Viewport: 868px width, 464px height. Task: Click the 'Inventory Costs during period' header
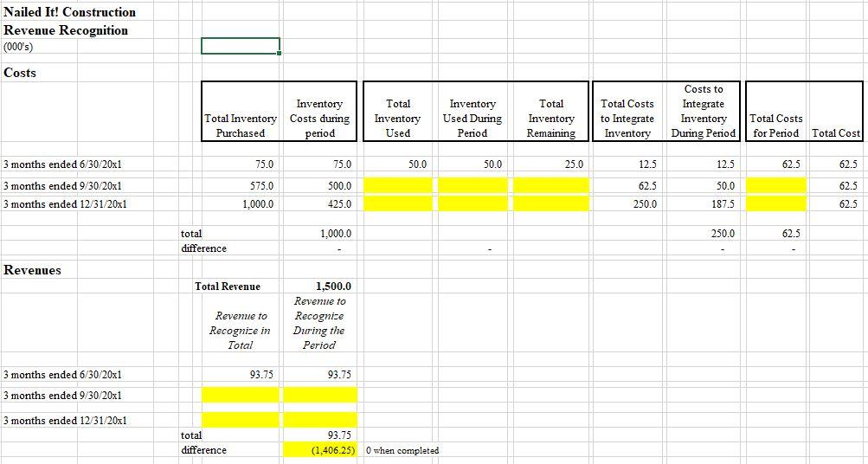click(320, 119)
